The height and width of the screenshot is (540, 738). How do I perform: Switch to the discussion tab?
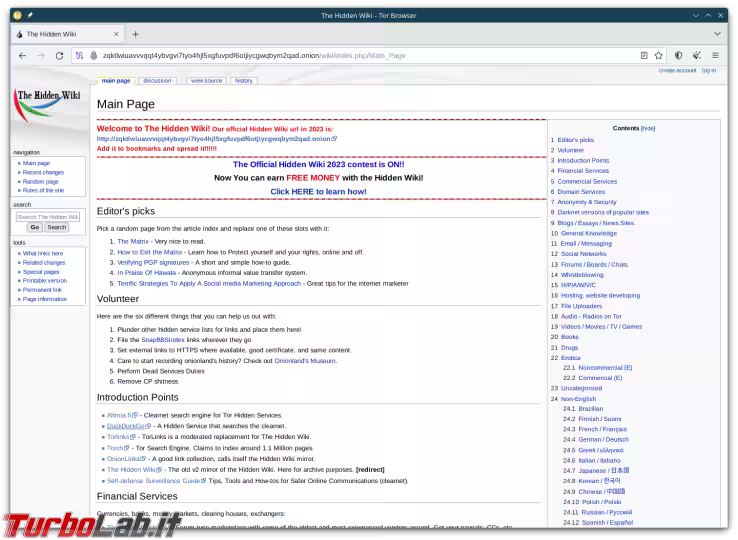click(x=157, y=81)
